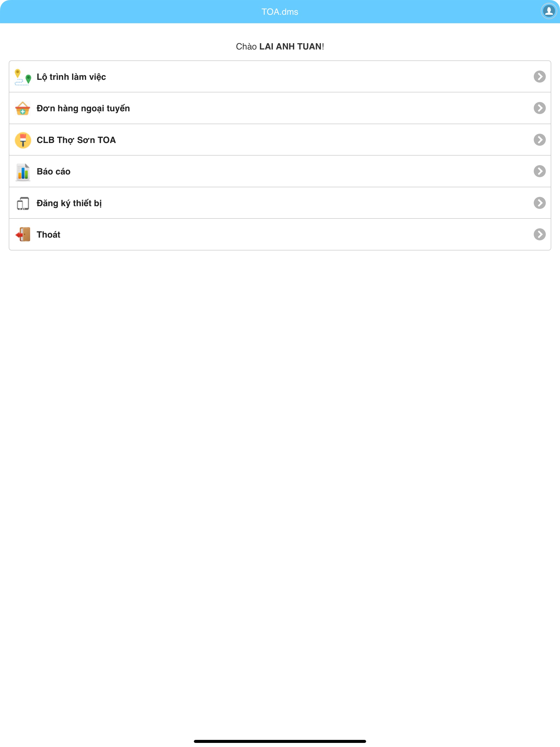The height and width of the screenshot is (747, 560).
Task: Expand Đơn hàng ngoại tuyến chevron arrow
Action: click(539, 108)
